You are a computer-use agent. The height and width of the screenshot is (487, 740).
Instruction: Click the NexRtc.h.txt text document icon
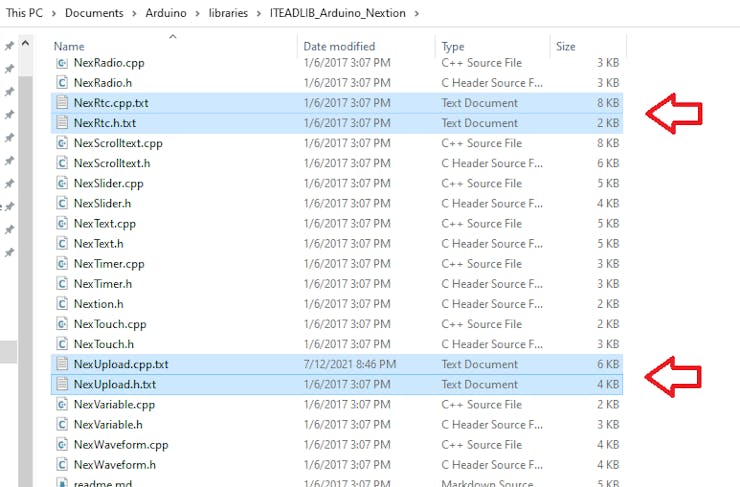tap(62, 123)
